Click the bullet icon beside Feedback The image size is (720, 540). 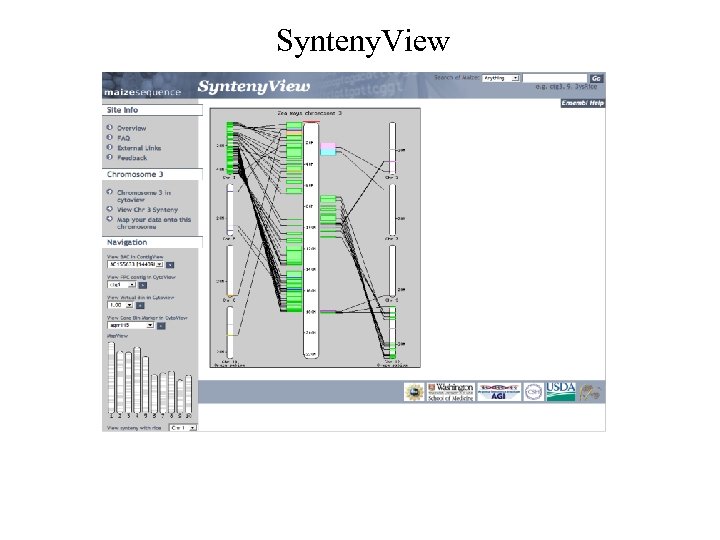[x=109, y=157]
